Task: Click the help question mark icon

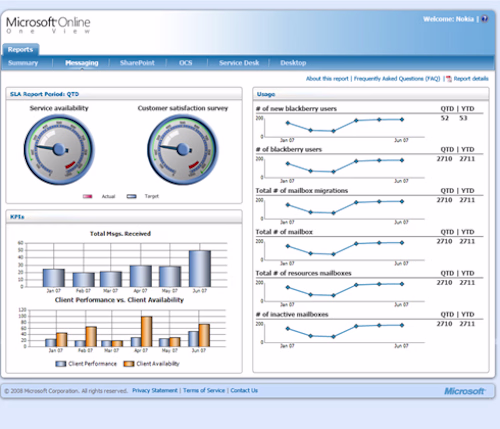Action: [x=485, y=19]
